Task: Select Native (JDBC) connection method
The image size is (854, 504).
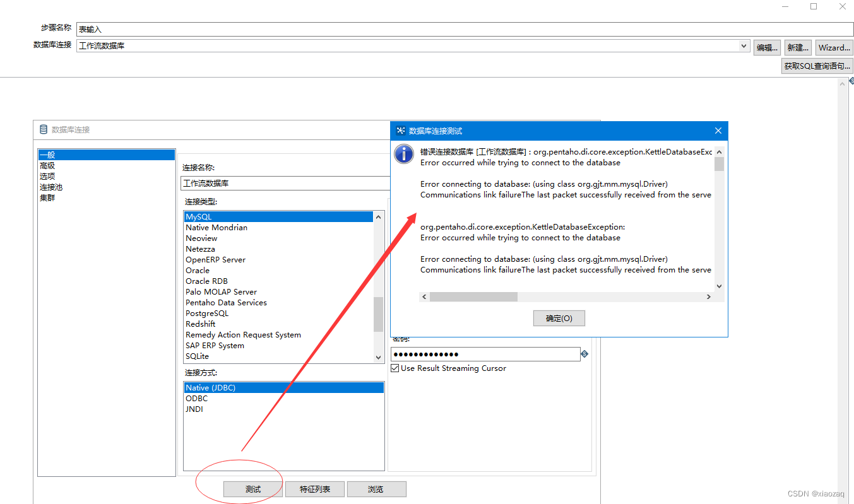Action: point(283,388)
